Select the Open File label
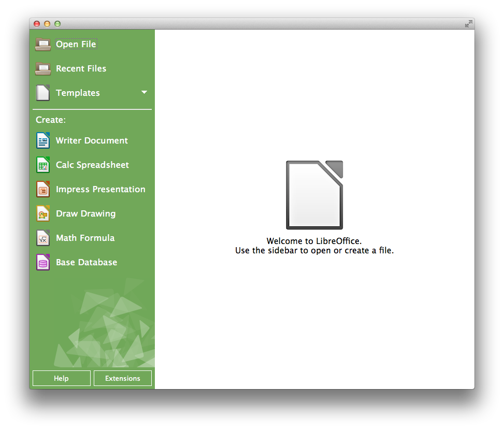 click(76, 45)
